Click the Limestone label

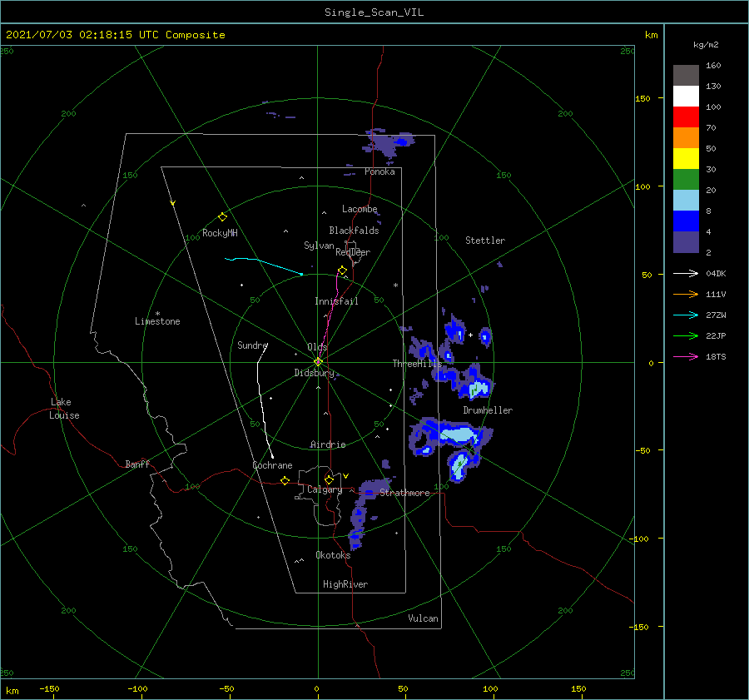coord(157,321)
